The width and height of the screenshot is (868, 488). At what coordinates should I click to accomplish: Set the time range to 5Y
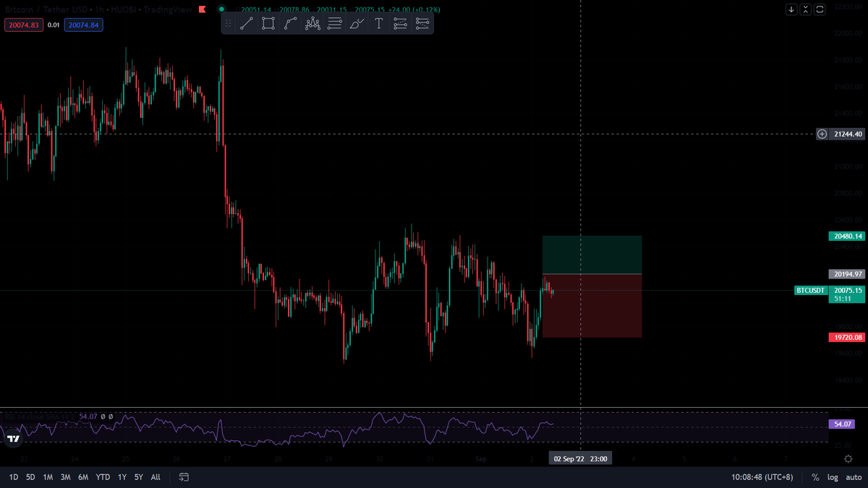(138, 477)
